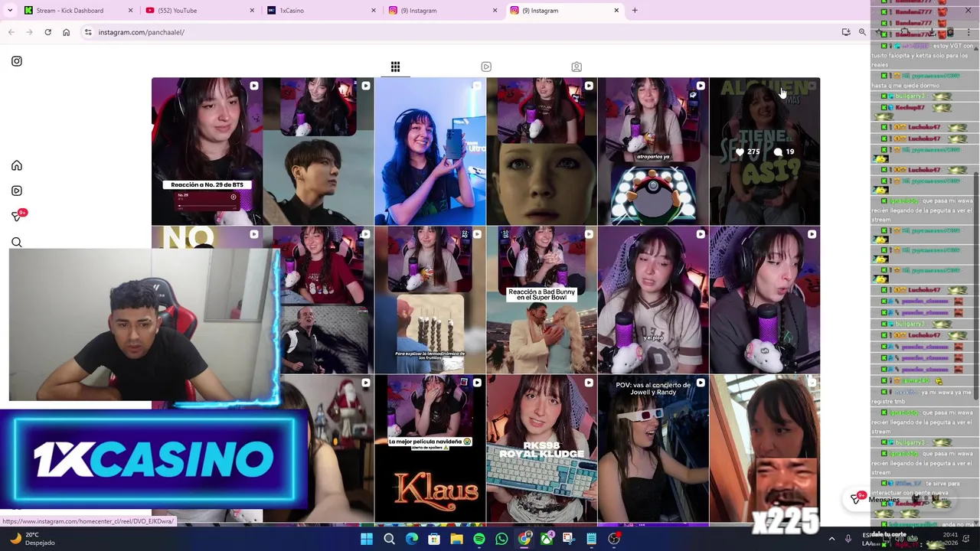This screenshot has width=980, height=551.
Task: Close the YouTube tab
Action: pyautogui.click(x=252, y=11)
